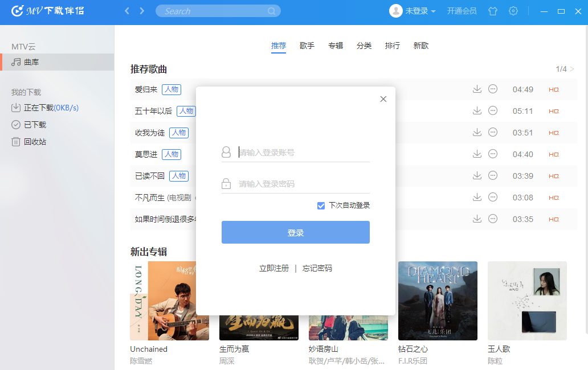Select 已下载 in the sidebar
This screenshot has width=588, height=370.
point(35,125)
